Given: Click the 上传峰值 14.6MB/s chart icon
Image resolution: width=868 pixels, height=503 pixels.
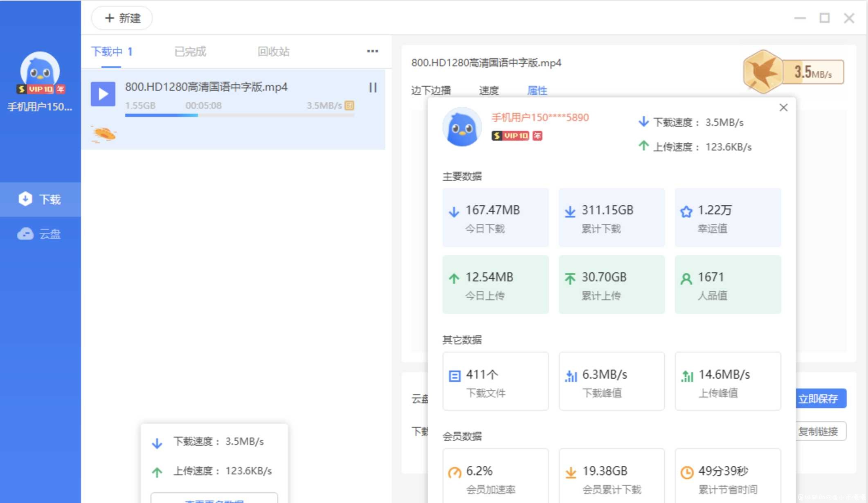Looking at the screenshot, I should tap(687, 376).
